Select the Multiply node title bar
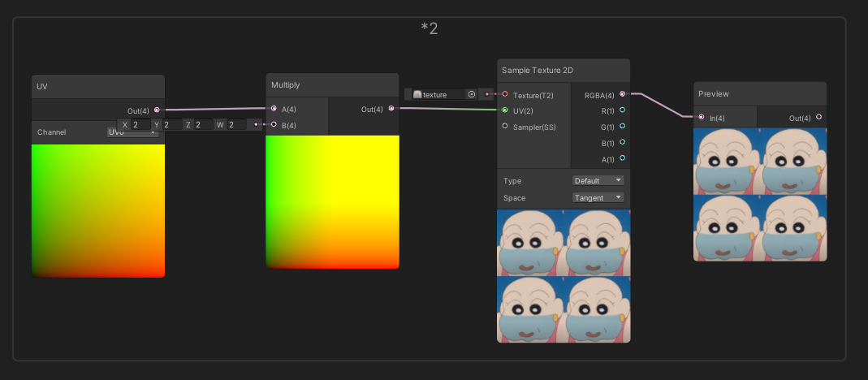Viewport: 868px width, 380px height. (332, 85)
